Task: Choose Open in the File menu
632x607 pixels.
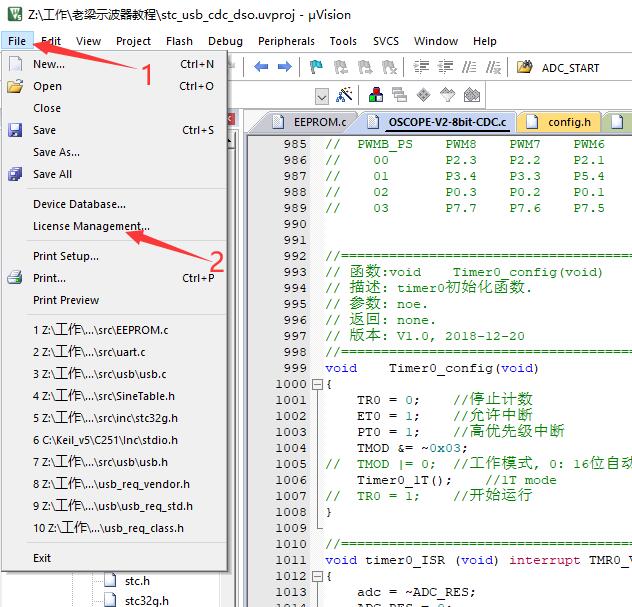Action: point(114,86)
